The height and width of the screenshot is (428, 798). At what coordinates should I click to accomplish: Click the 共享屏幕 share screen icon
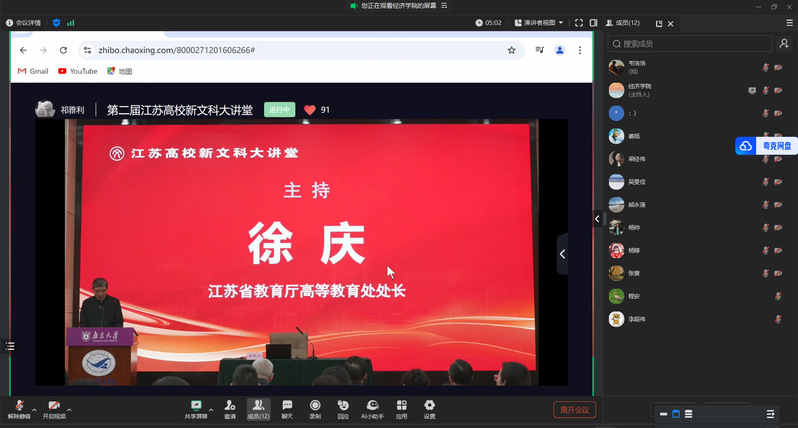pos(196,406)
